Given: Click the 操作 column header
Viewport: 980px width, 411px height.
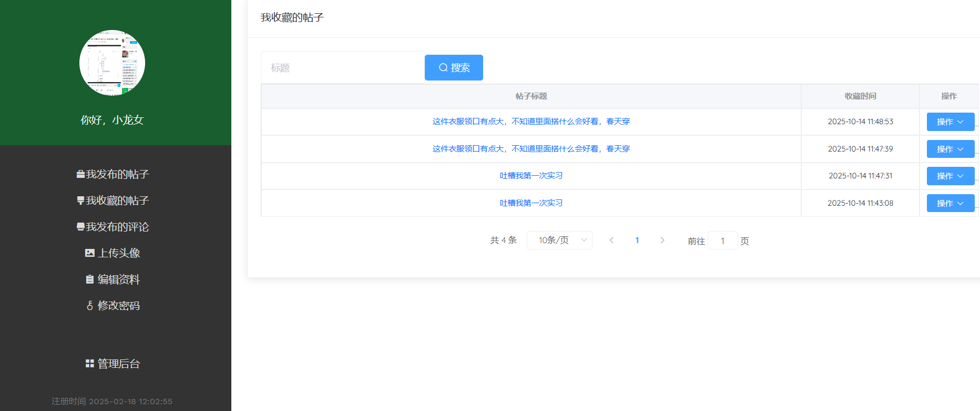Looking at the screenshot, I should [949, 96].
